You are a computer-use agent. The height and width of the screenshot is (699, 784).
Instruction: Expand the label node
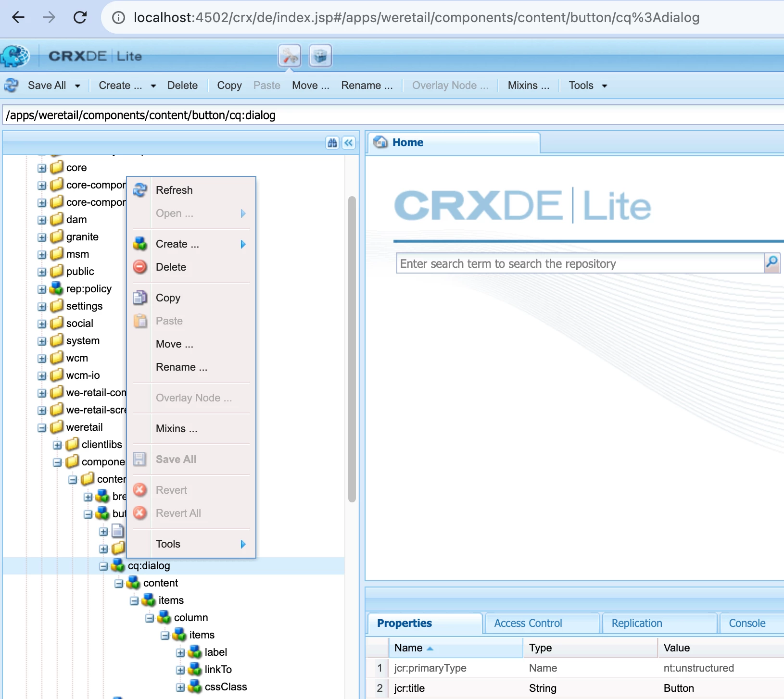pyautogui.click(x=180, y=653)
